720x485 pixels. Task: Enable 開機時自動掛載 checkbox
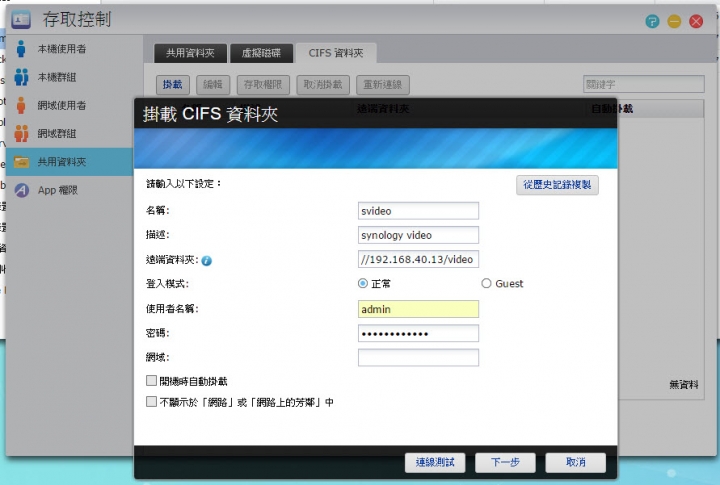pos(151,381)
